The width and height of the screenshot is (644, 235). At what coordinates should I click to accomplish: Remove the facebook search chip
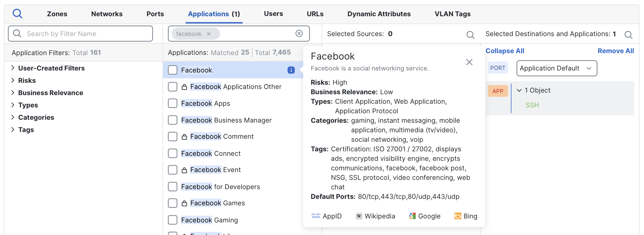[x=209, y=34]
